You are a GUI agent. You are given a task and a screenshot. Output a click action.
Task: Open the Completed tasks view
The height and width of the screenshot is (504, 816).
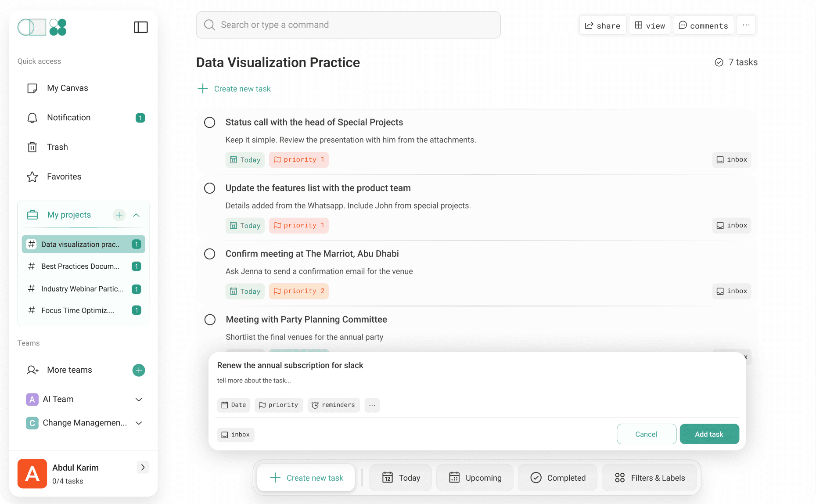click(557, 478)
